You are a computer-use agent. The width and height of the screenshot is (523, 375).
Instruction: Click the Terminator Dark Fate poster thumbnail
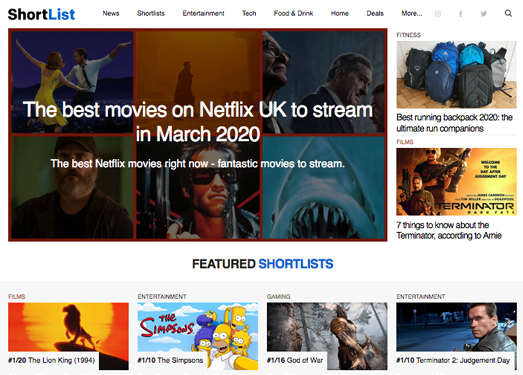pos(456,182)
